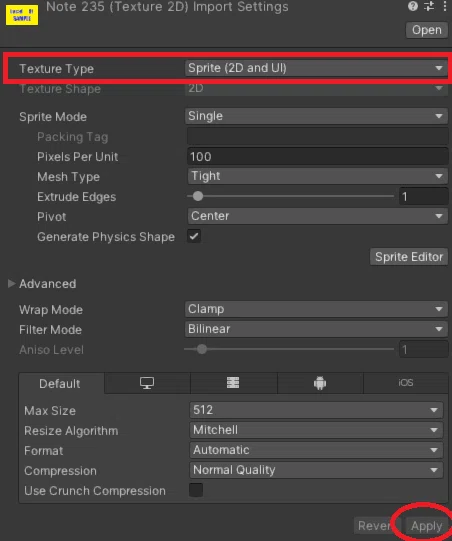Select the iOS platform tab
The width and height of the screenshot is (452, 541).
coord(406,383)
